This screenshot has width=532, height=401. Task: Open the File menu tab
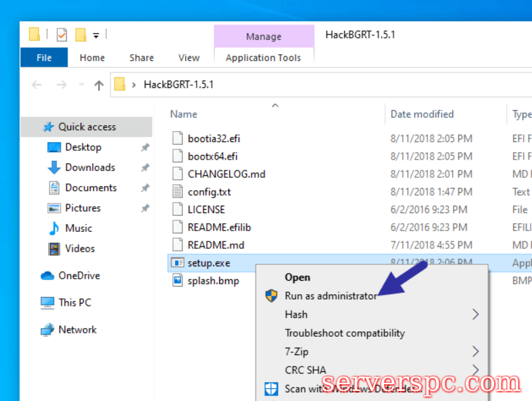pos(44,57)
